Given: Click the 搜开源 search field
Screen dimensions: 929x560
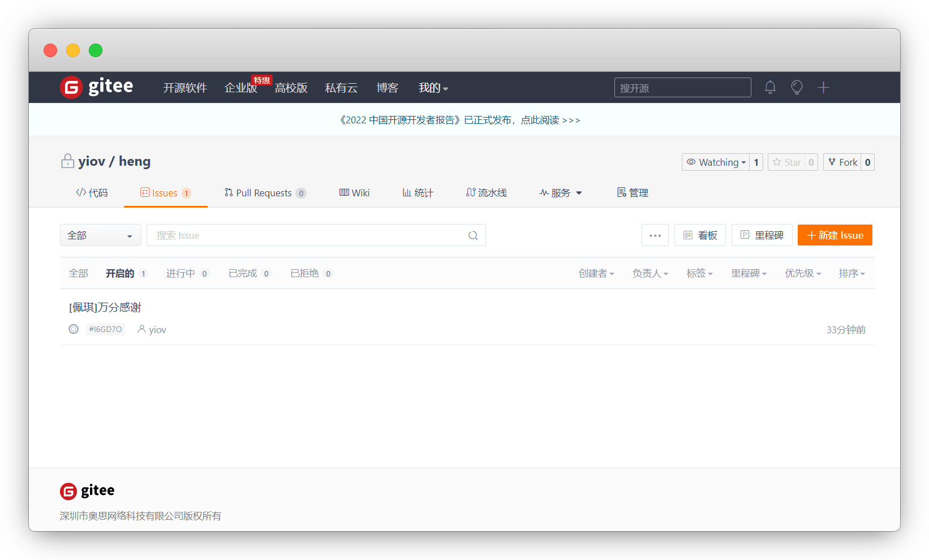Looking at the screenshot, I should [x=682, y=88].
